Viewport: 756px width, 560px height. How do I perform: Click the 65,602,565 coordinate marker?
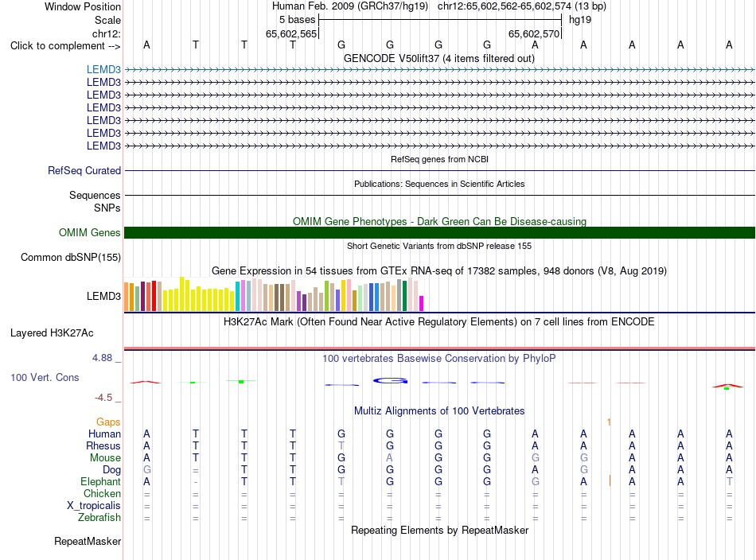[x=291, y=33]
